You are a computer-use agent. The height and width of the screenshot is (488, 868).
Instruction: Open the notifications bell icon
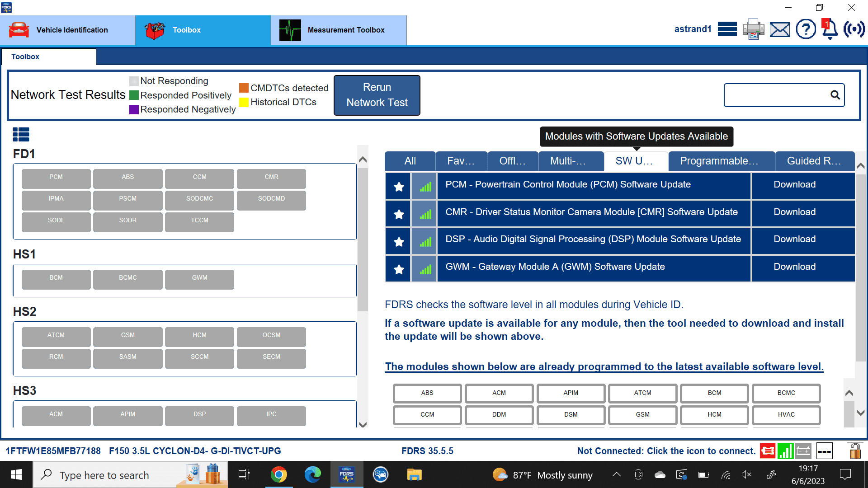point(830,29)
